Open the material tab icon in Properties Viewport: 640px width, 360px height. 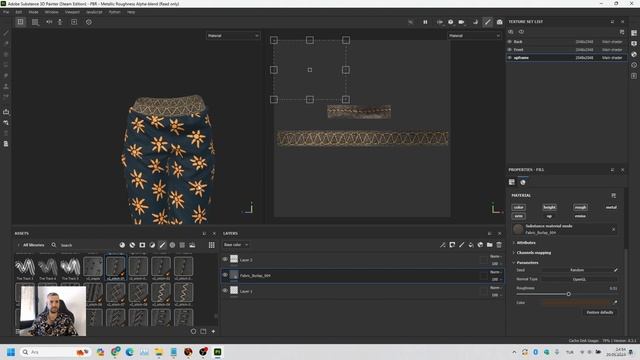click(x=512, y=182)
